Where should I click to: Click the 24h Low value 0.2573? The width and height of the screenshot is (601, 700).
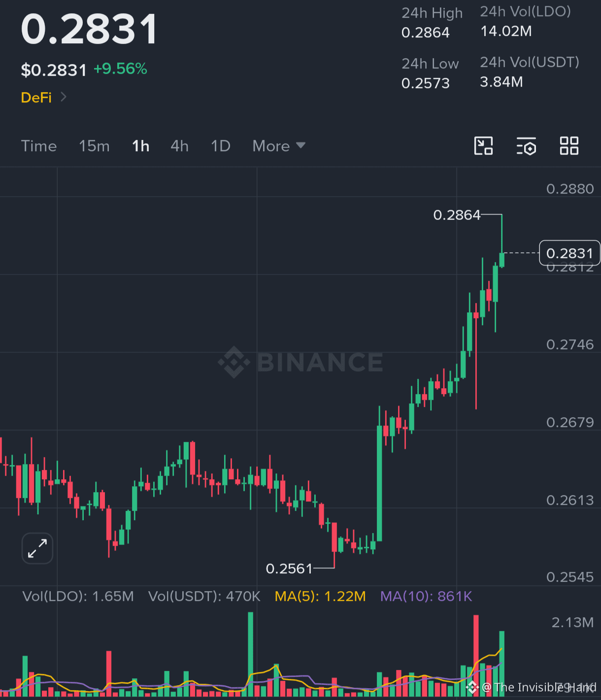point(426,83)
